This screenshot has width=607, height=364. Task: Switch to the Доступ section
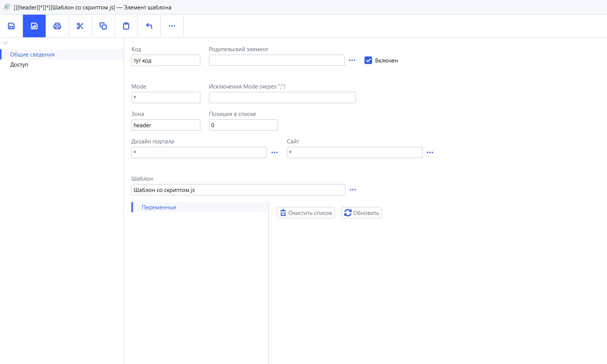19,65
